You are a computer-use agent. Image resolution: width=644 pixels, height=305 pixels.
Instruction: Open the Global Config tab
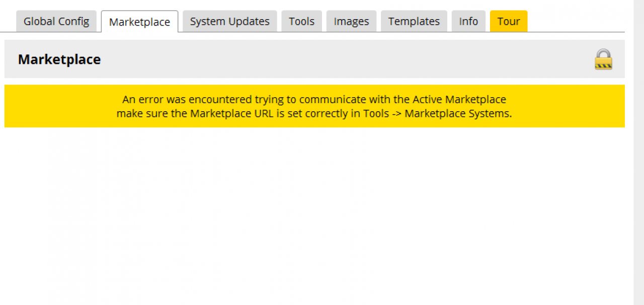click(56, 22)
